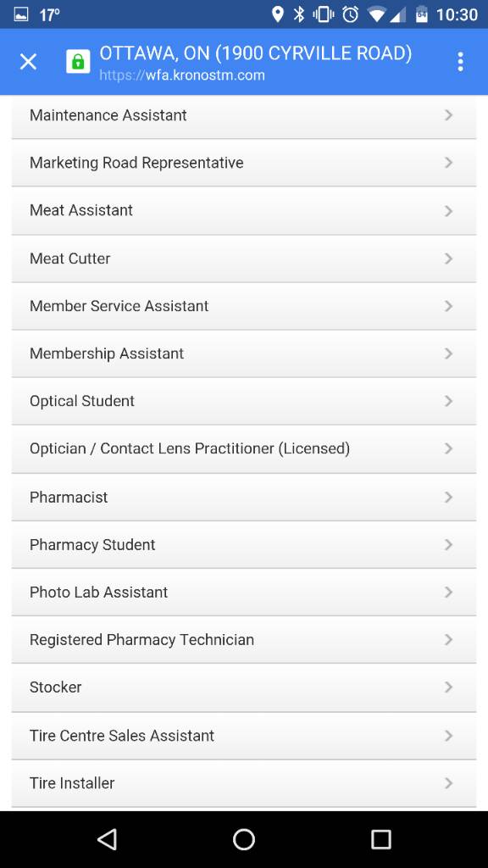Screen dimensions: 488x868
Task: Tap the wfa.kronostm.com URL text
Action: click(x=182, y=75)
